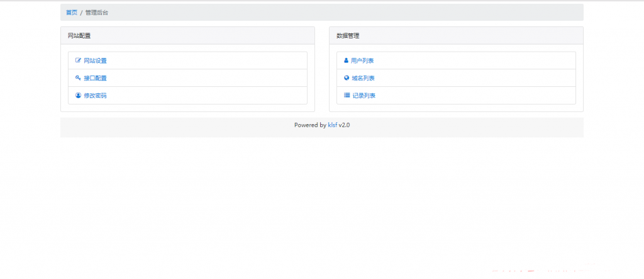Click the user-circle icon beside 修改密码
The image size is (644, 279).
pyautogui.click(x=78, y=96)
